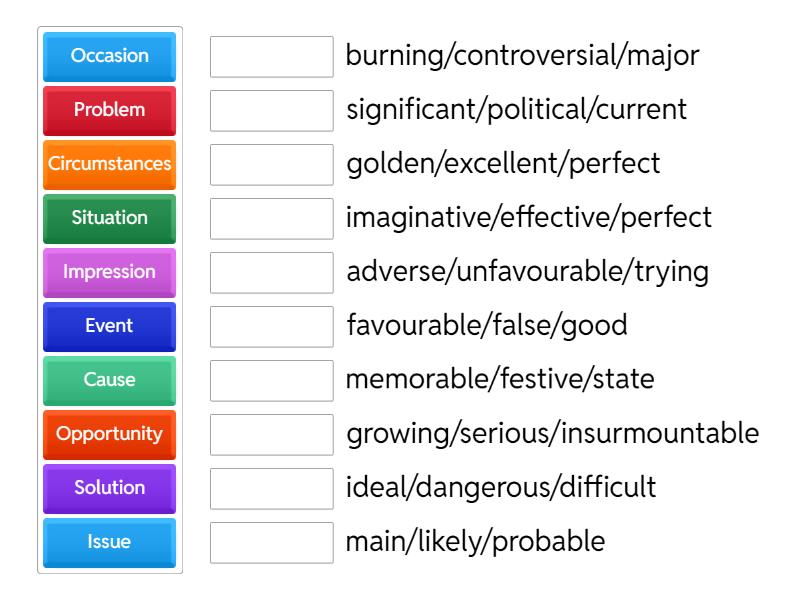Click the Occasion word tile
Viewport: 800px width, 600px height.
(110, 56)
